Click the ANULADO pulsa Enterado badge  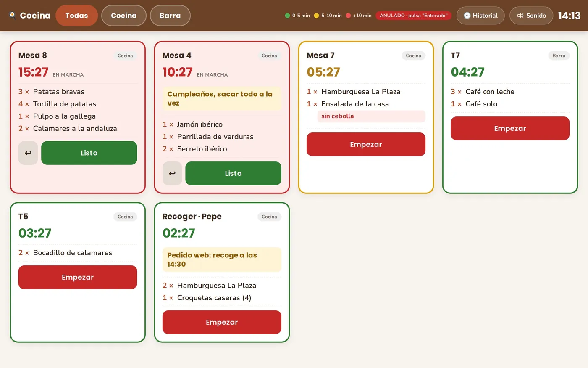tap(413, 16)
